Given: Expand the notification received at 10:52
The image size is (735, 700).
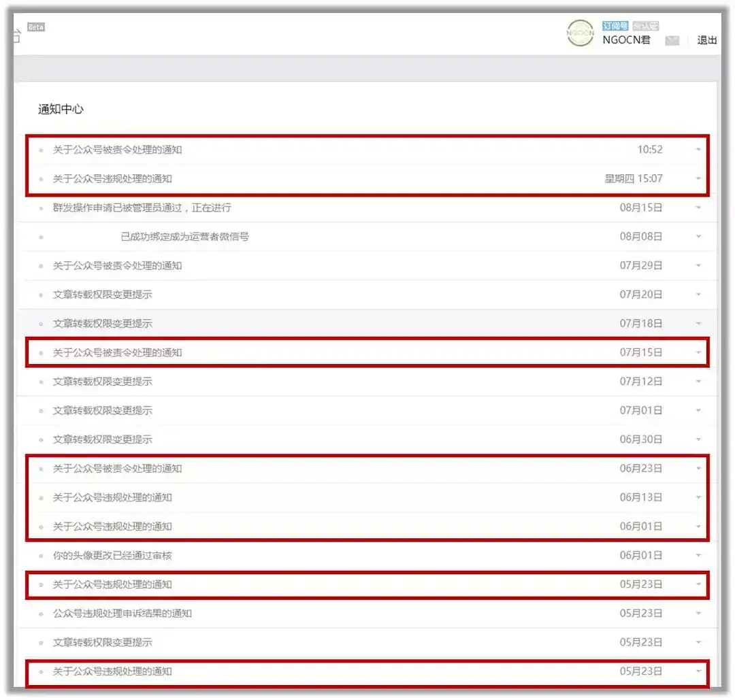Looking at the screenshot, I should [x=698, y=150].
